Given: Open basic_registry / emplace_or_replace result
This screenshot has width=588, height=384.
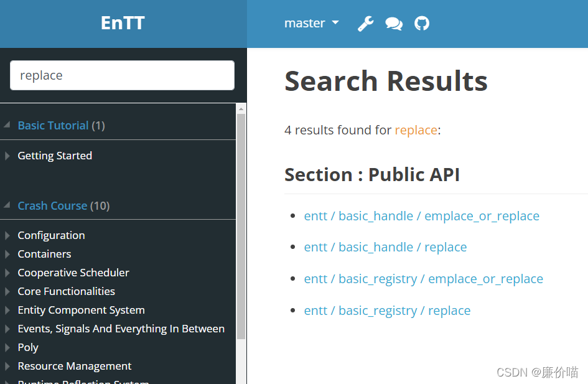Looking at the screenshot, I should (423, 279).
